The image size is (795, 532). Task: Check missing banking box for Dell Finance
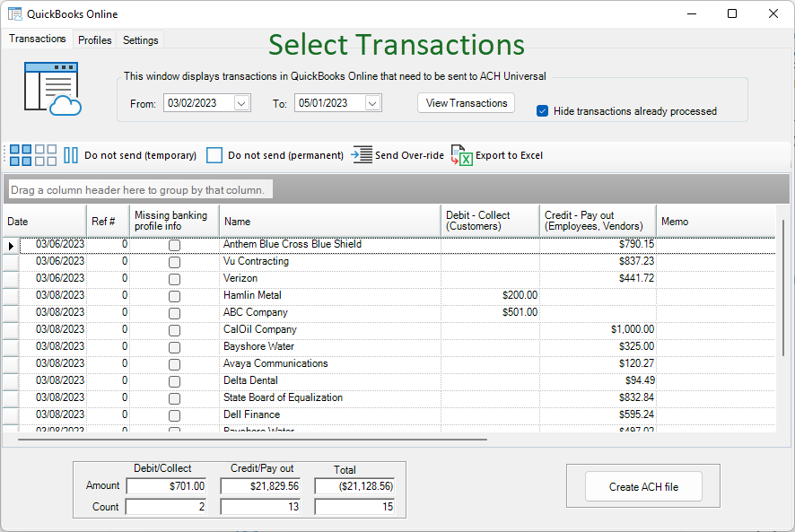click(174, 416)
